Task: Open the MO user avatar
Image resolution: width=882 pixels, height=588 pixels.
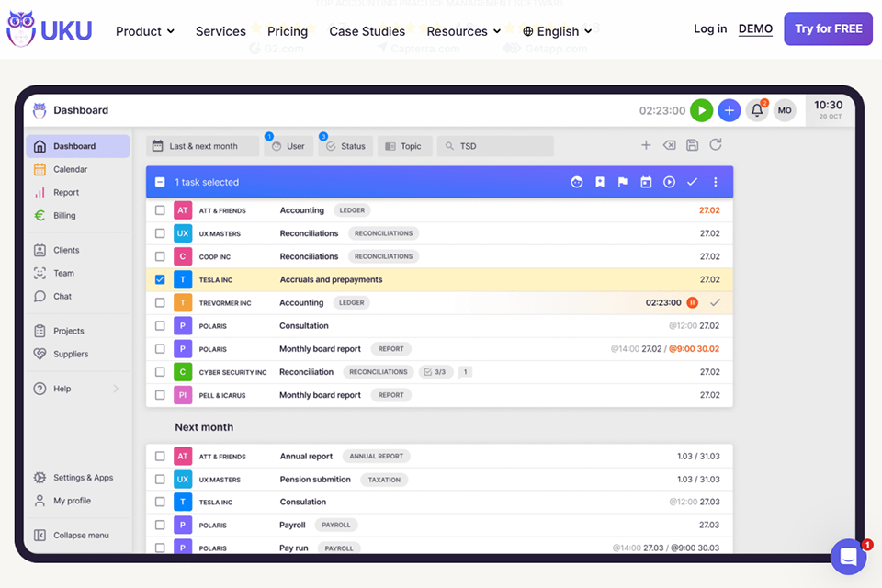Action: click(785, 110)
